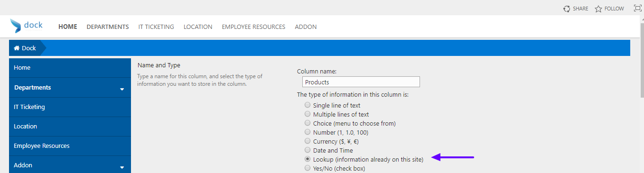Select Date and Time radio button
Viewport: 644px width, 173px height.
click(308, 150)
